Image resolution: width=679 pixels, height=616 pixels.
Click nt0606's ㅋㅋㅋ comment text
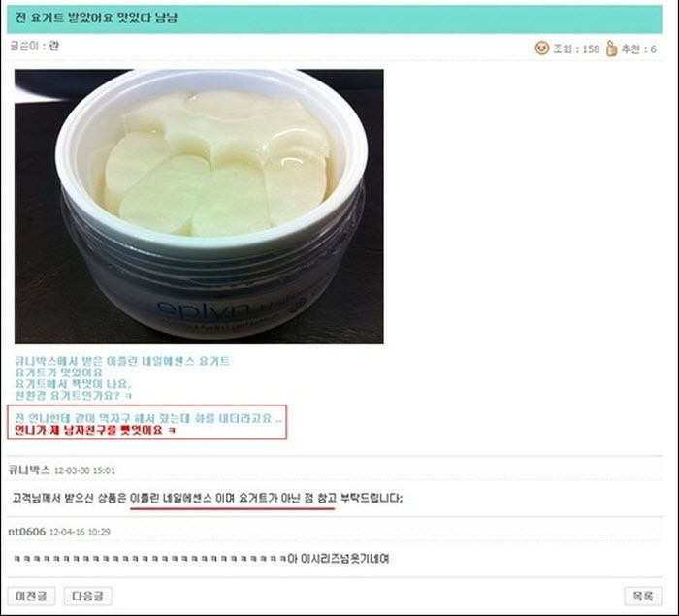[x=201, y=559]
